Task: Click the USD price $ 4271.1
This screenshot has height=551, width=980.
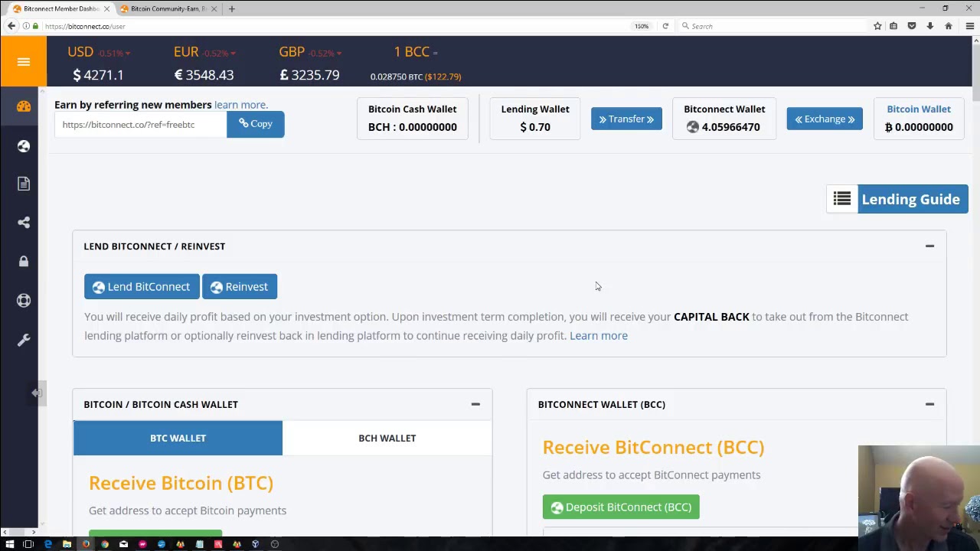Action: (98, 75)
